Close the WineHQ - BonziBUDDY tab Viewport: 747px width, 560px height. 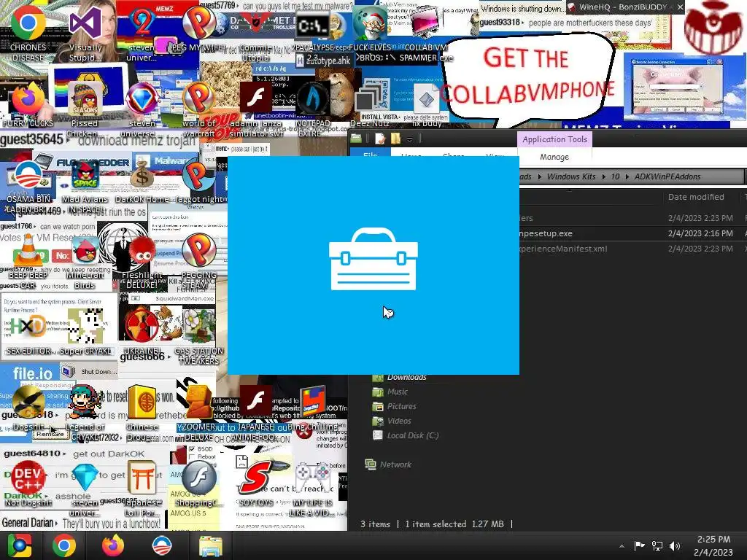(x=681, y=7)
